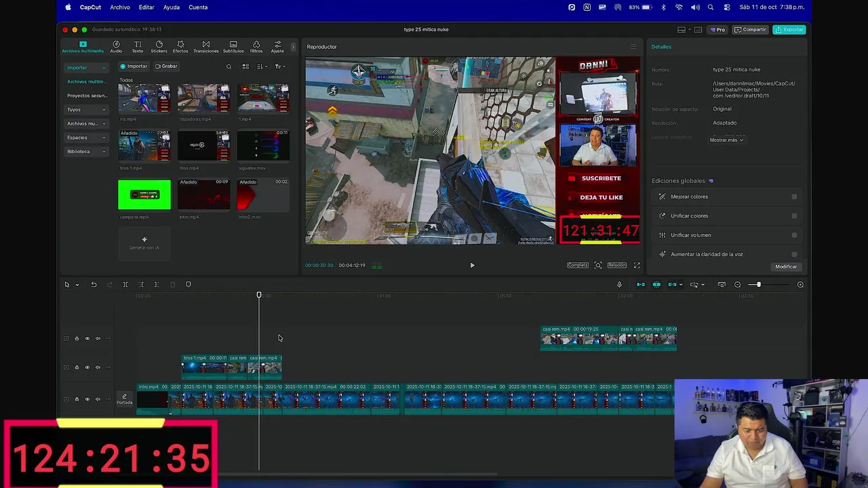This screenshot has width=868, height=488.
Task: Toggle timeline auto snapping
Action: click(656, 285)
